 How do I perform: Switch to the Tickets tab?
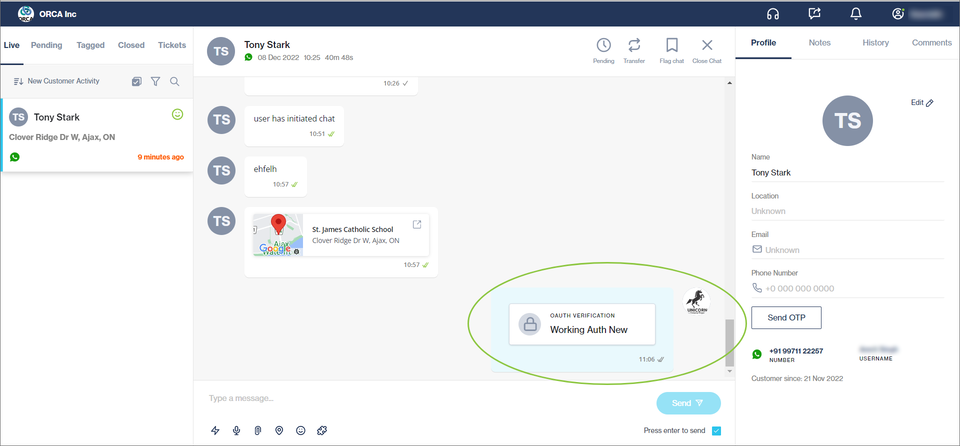pyautogui.click(x=171, y=45)
